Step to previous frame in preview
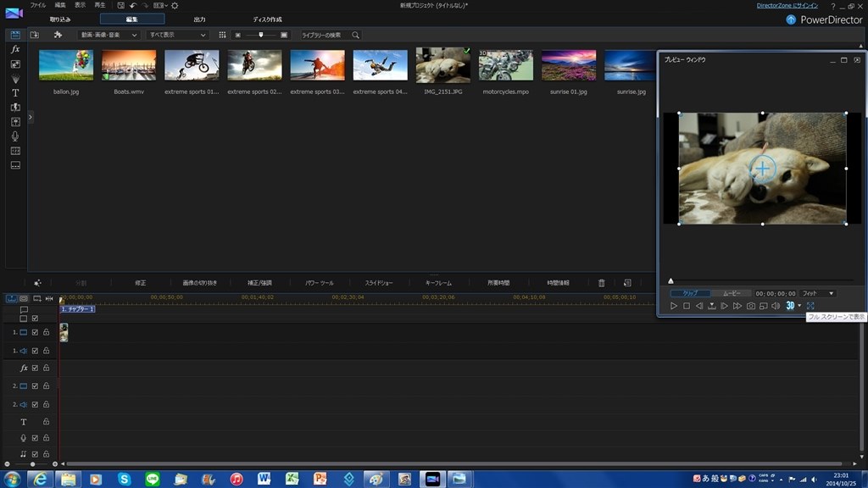The image size is (868, 488). [699, 305]
